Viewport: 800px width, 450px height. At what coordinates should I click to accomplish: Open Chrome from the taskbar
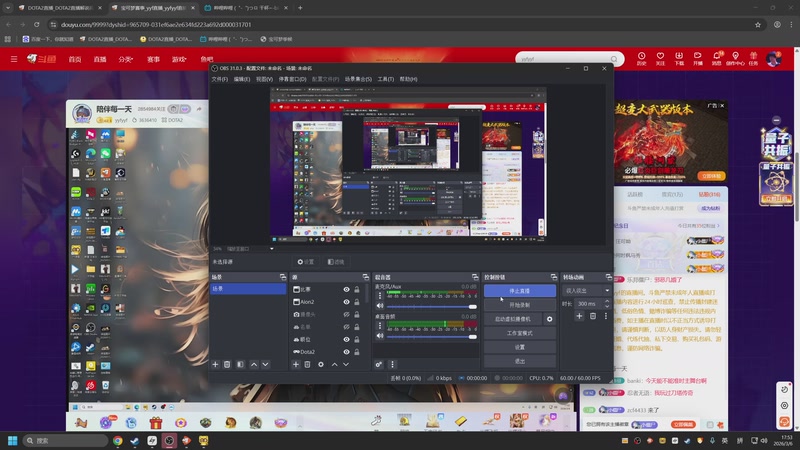118,441
